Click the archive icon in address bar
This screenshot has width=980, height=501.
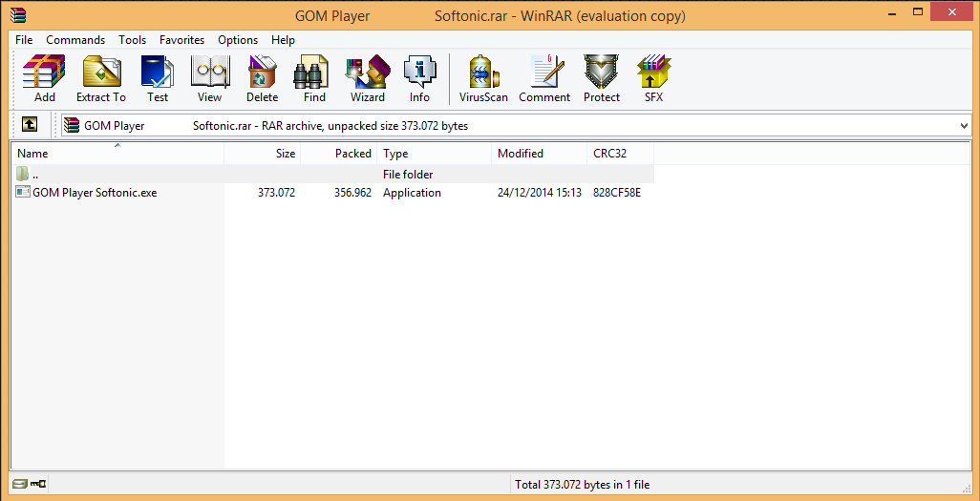tap(73, 126)
